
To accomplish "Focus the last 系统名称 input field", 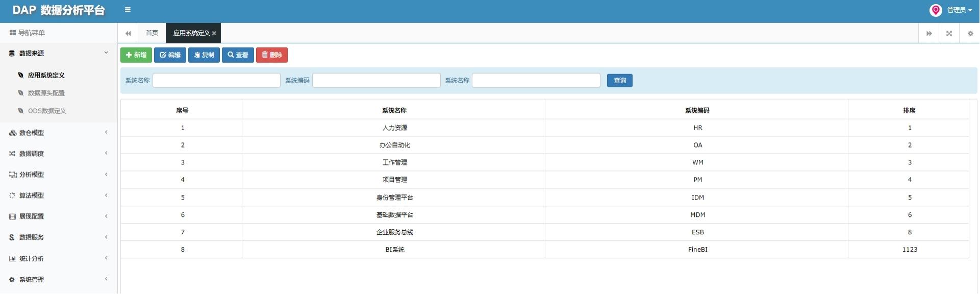I will click(536, 81).
